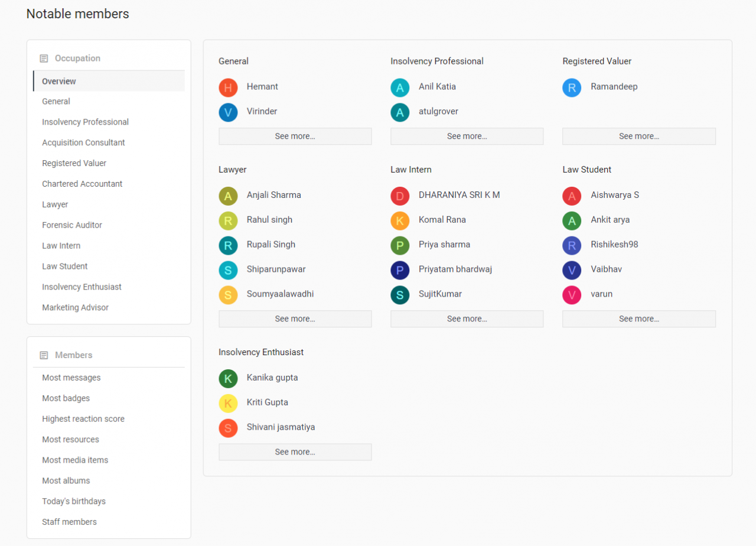Screen dimensions: 756x546
Task: View Today's birthdays list
Action: [x=74, y=501]
